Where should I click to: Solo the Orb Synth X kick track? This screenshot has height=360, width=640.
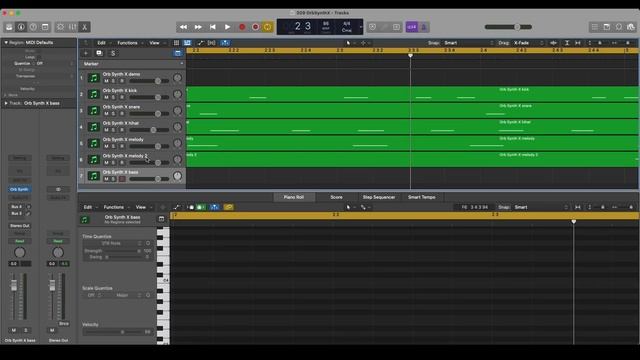pyautogui.click(x=113, y=97)
